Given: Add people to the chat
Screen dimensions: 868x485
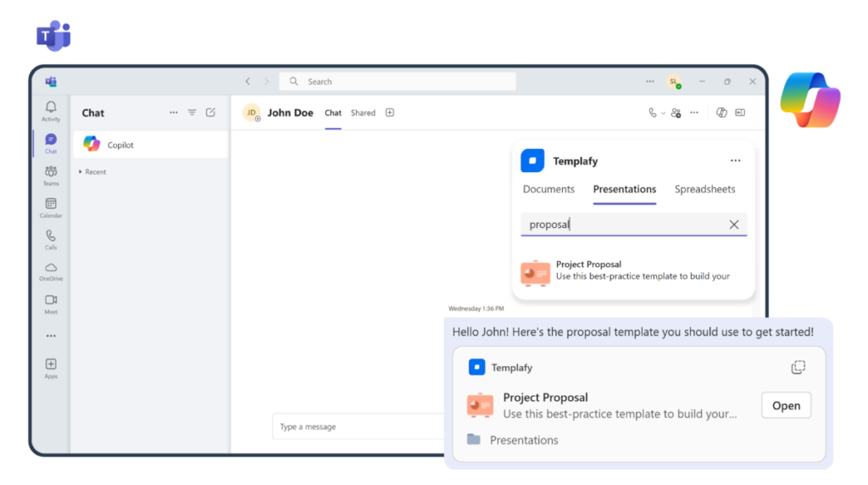Looking at the screenshot, I should point(676,113).
